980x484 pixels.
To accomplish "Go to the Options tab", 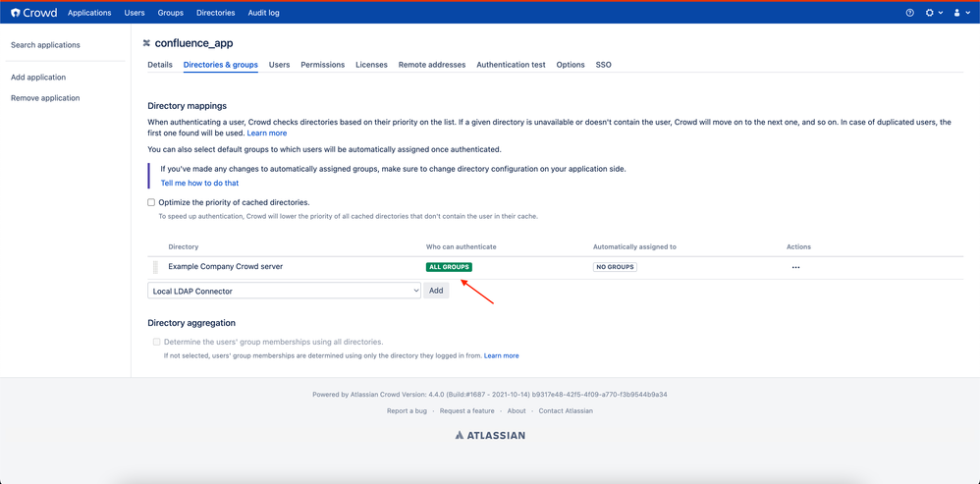I will (571, 65).
